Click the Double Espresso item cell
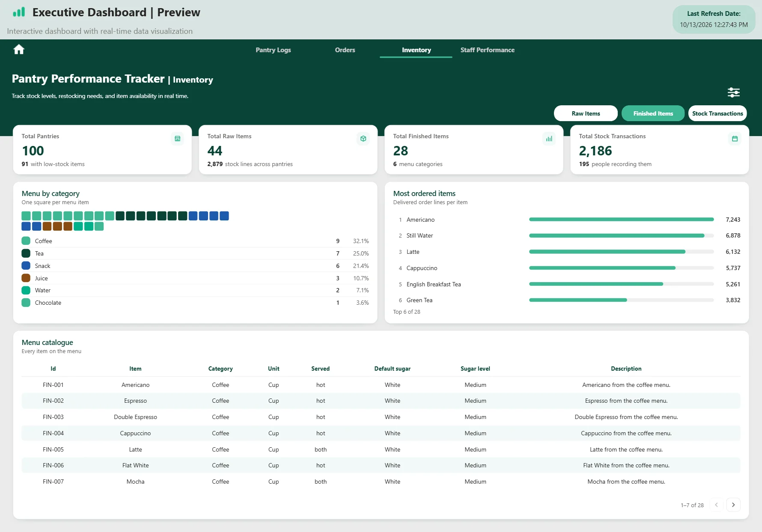This screenshot has height=532, width=762. click(x=135, y=417)
